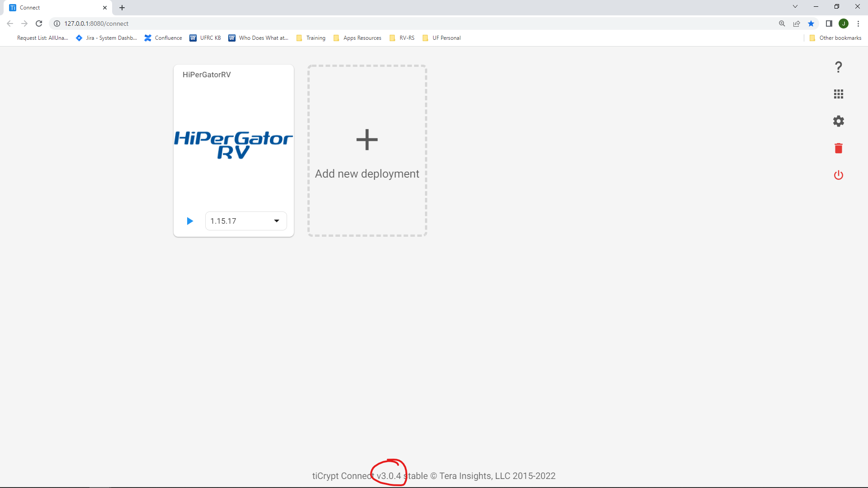Click the plus icon to add deployment
Image resolution: width=868 pixels, height=488 pixels.
(x=367, y=140)
